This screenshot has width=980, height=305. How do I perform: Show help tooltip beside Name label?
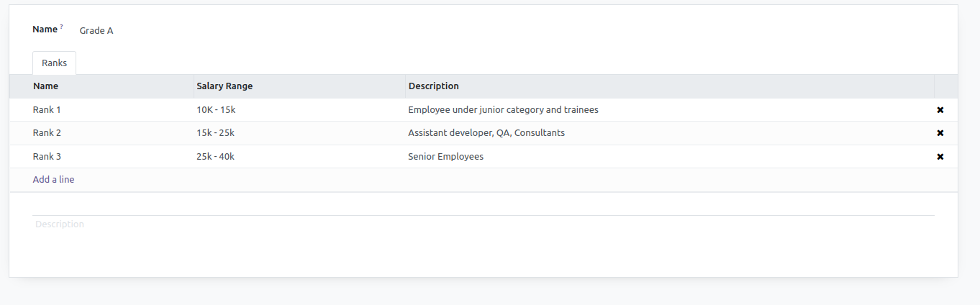(62, 27)
